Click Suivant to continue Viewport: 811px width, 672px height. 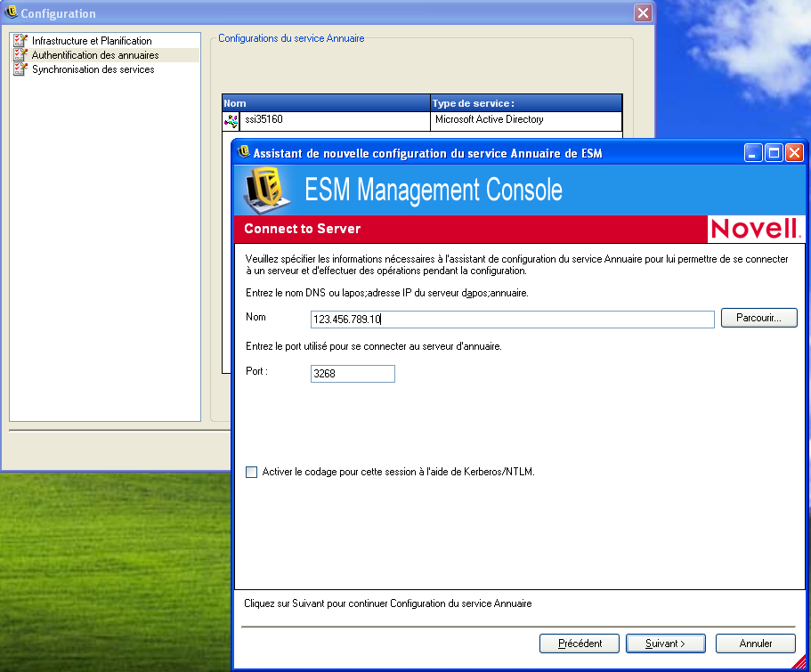coord(665,644)
